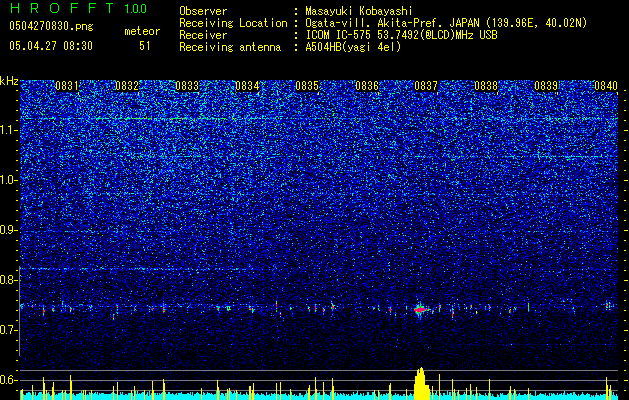The width and height of the screenshot is (629, 400).
Task: Select the filename 0504270830.png
Action: pyautogui.click(x=51, y=26)
